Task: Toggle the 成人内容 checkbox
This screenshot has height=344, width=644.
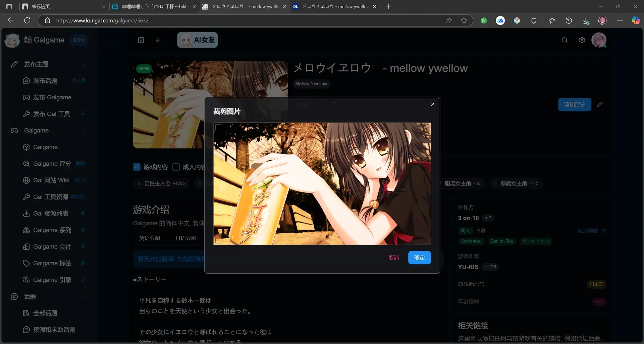Action: click(176, 167)
